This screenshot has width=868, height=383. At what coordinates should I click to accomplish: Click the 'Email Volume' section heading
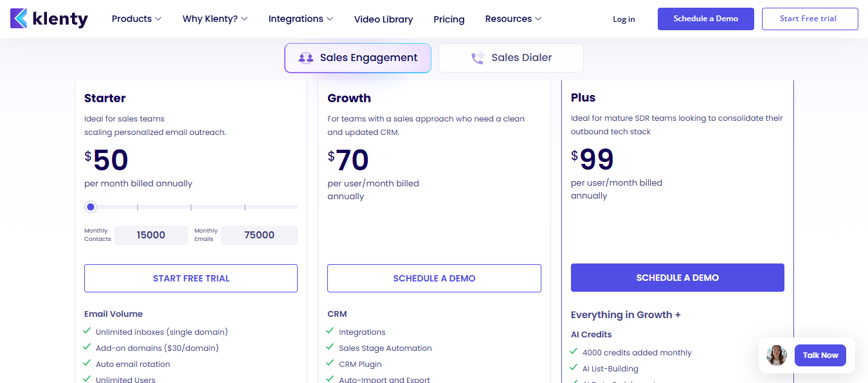113,314
